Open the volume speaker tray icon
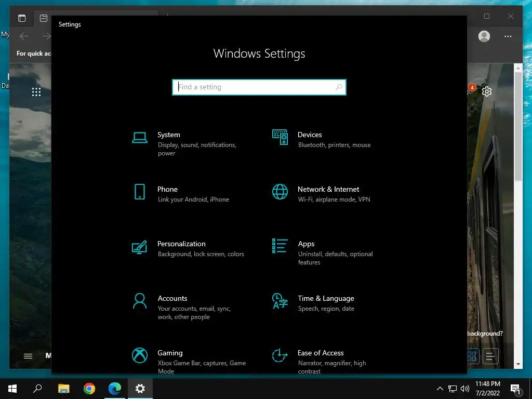This screenshot has width=532, height=399. pyautogui.click(x=465, y=389)
